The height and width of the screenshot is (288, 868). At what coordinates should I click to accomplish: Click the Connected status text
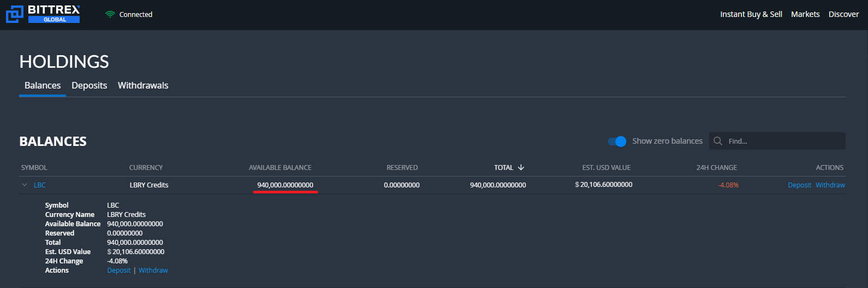pyautogui.click(x=136, y=14)
